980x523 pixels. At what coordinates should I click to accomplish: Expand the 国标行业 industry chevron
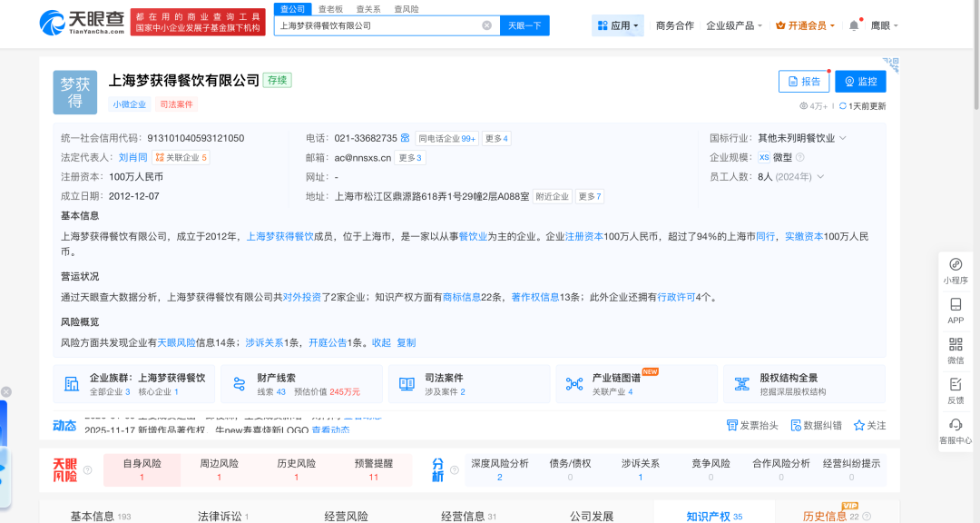click(842, 138)
